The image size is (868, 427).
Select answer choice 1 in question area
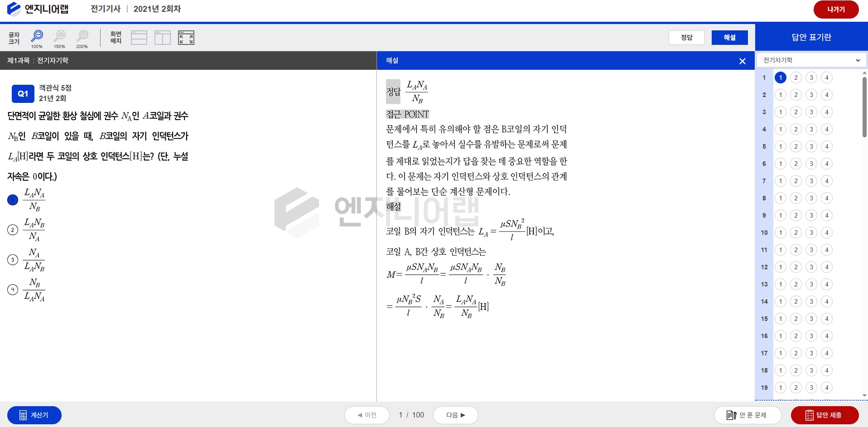pyautogui.click(x=13, y=200)
